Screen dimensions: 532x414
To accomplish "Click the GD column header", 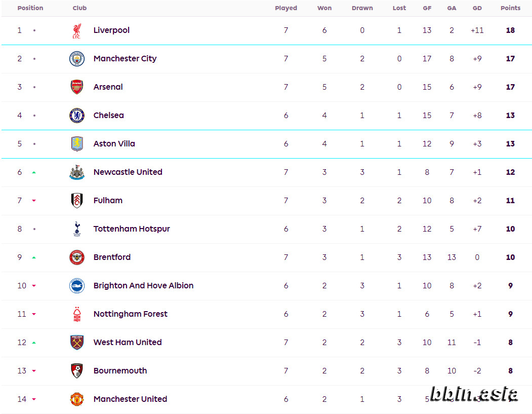I will tap(477, 8).
